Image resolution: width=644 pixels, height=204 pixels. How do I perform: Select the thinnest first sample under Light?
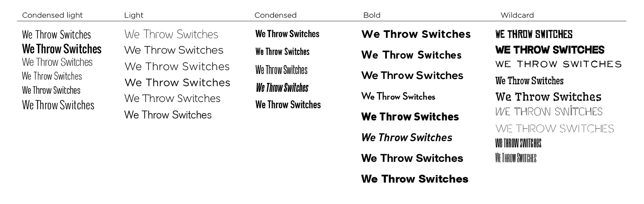(x=171, y=34)
